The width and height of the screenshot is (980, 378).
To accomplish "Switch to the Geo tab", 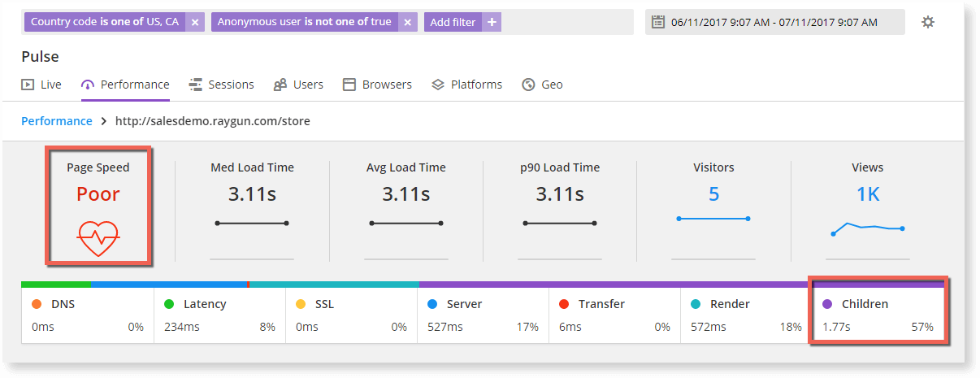I will pyautogui.click(x=542, y=85).
